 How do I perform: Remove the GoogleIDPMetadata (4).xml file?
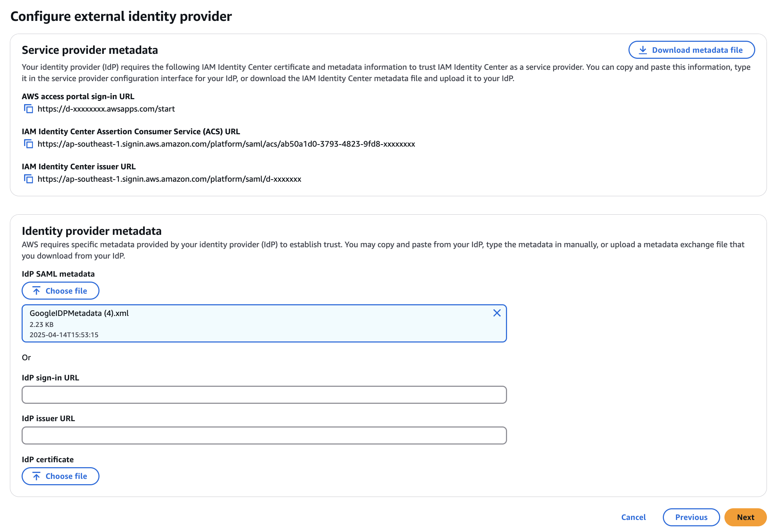(x=497, y=313)
